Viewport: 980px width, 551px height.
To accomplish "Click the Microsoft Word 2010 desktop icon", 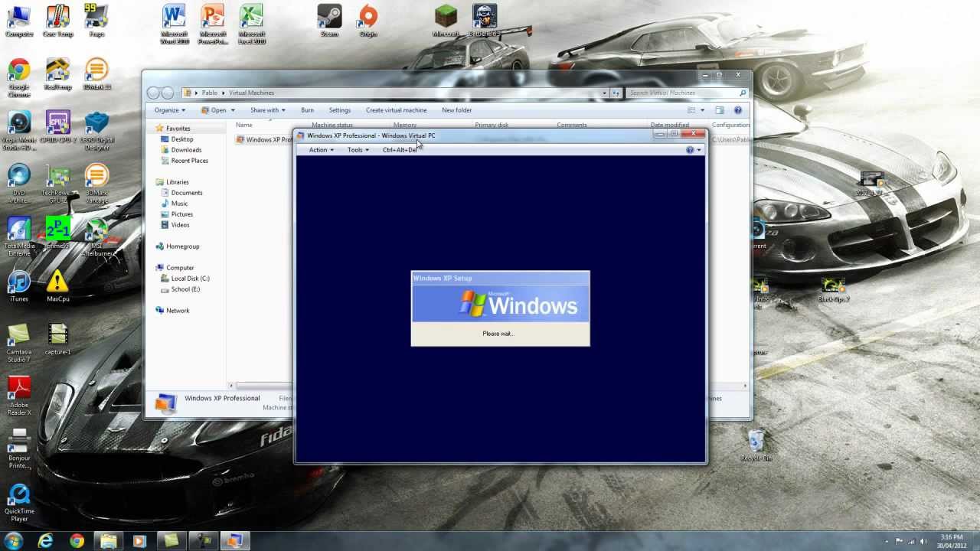I will (174, 24).
